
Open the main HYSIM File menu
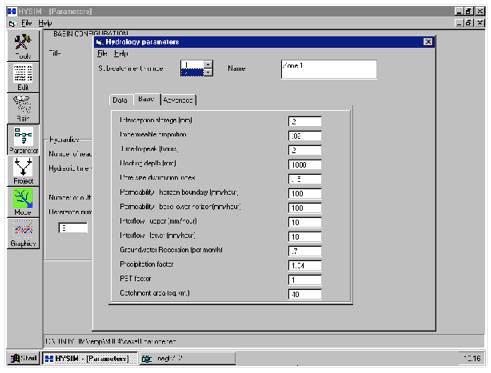pyautogui.click(x=27, y=23)
